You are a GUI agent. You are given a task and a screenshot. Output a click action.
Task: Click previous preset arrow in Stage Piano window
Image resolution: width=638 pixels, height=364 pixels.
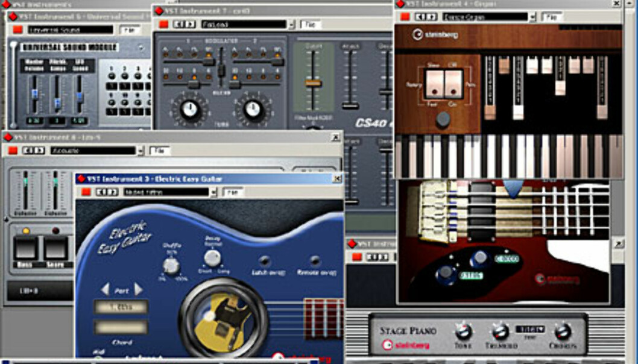tap(371, 257)
